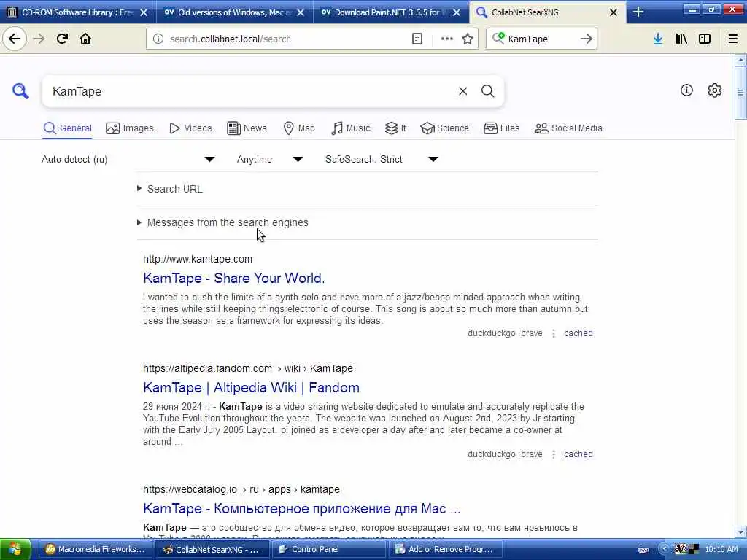Screen dimensions: 747x560
Task: Select the It search category
Action: tap(395, 128)
